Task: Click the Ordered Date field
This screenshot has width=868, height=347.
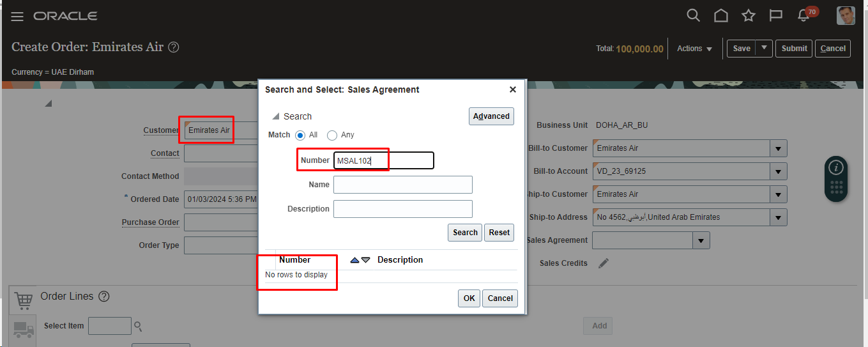Action: 221,199
